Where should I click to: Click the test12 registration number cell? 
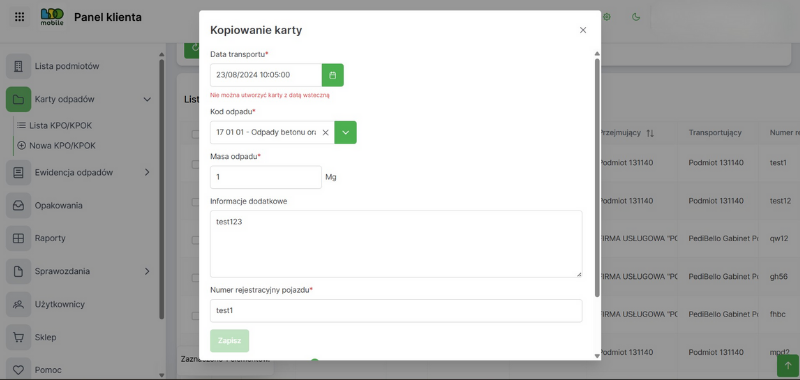[x=780, y=201]
